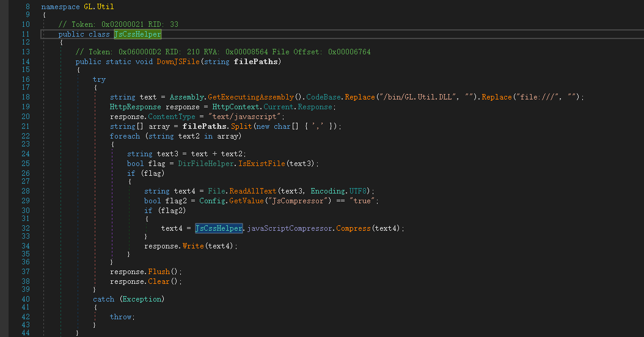Click the Config class reference
This screenshot has height=337, width=644.
coord(213,201)
